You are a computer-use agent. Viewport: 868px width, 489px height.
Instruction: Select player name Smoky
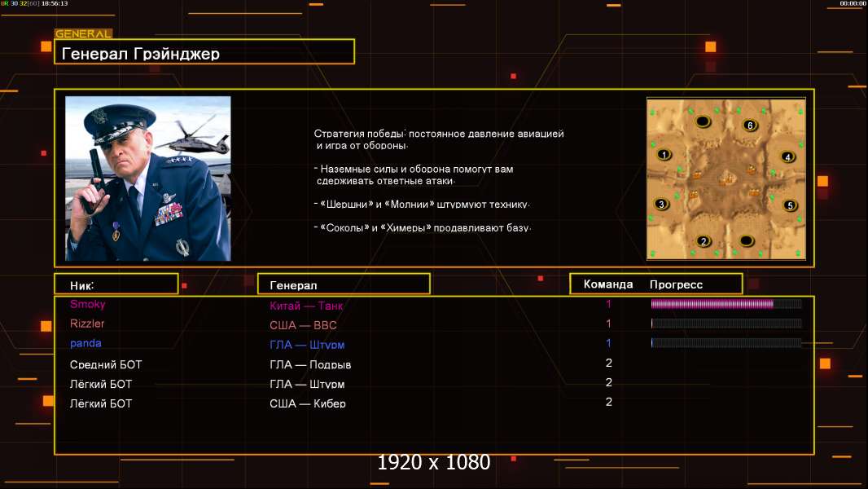coord(87,304)
